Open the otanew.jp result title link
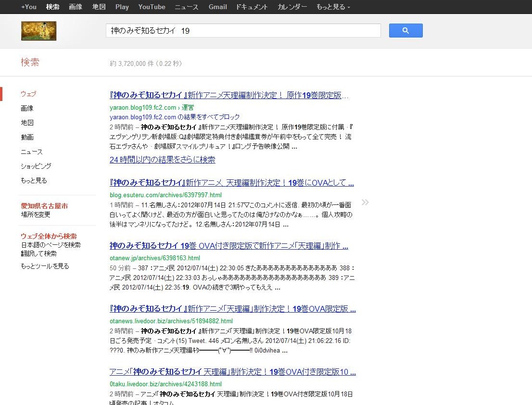This screenshot has width=532, height=405. (x=229, y=246)
